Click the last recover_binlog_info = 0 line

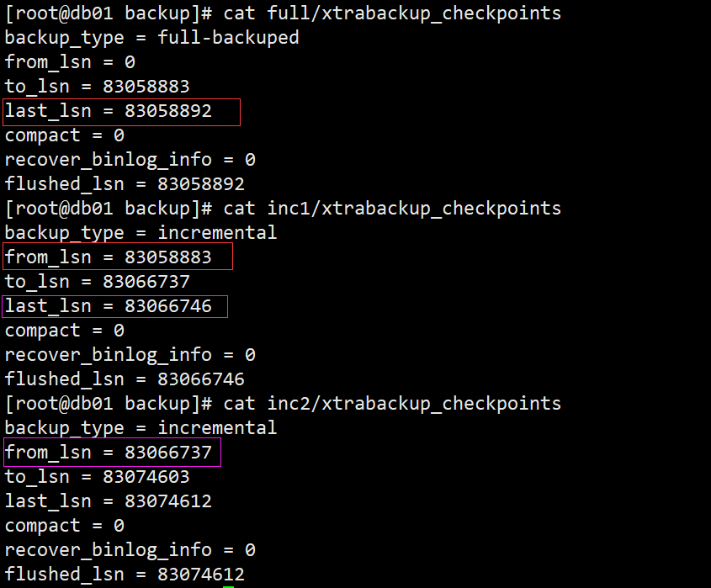pos(130,550)
